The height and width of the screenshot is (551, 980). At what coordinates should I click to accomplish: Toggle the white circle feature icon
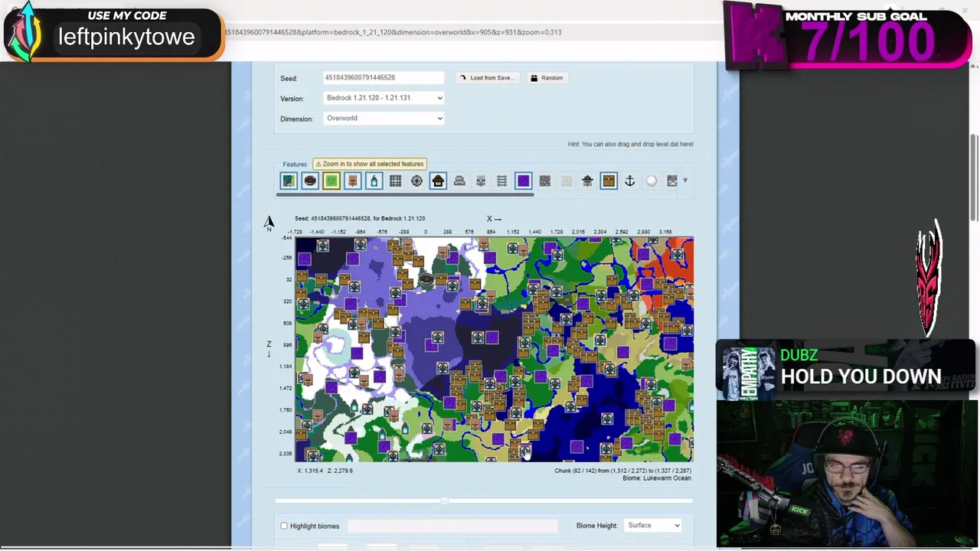[651, 181]
